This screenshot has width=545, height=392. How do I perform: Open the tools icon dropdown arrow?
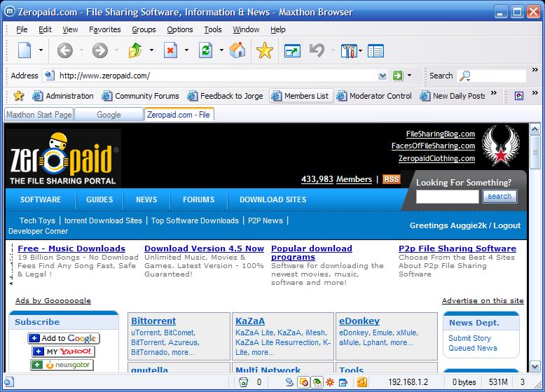(x=361, y=51)
